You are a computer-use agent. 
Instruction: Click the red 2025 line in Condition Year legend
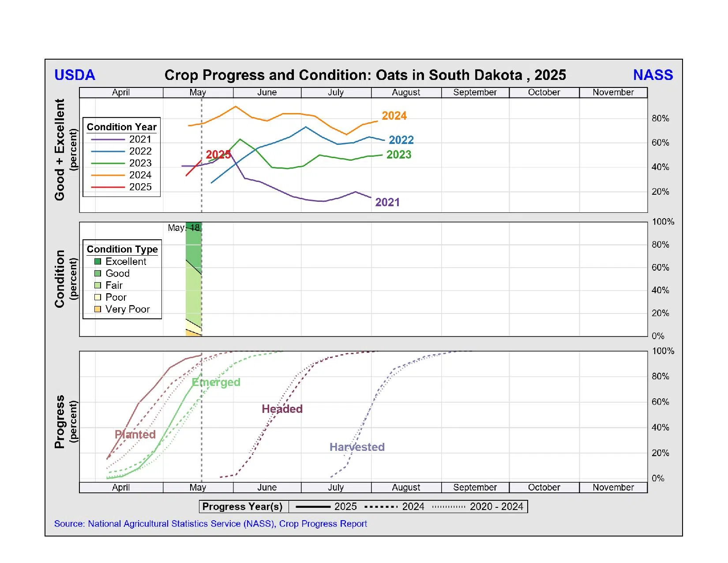coord(108,187)
